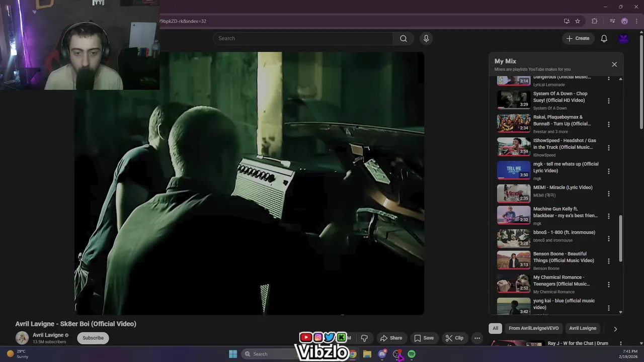Viewport: 644px width, 362px height.
Task: Click the Create button
Action: pos(578,38)
